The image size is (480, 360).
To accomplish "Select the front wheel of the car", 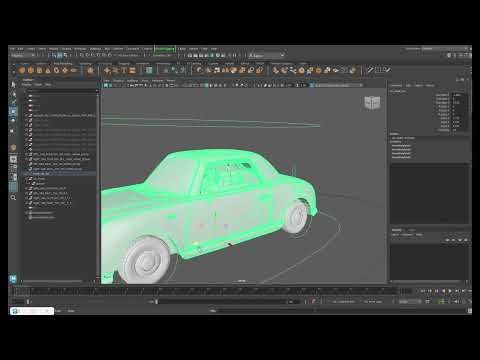I will (x=147, y=260).
